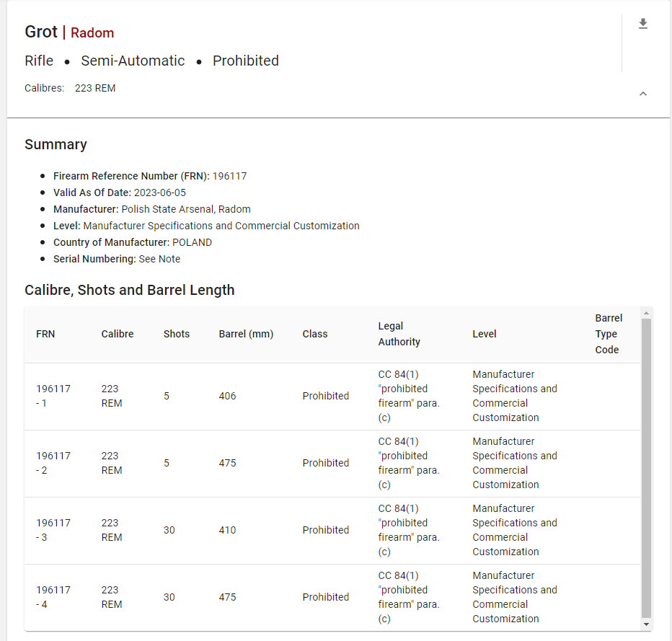672x641 pixels.
Task: Click the table vertical scrollbar thumb
Action: [x=646, y=469]
